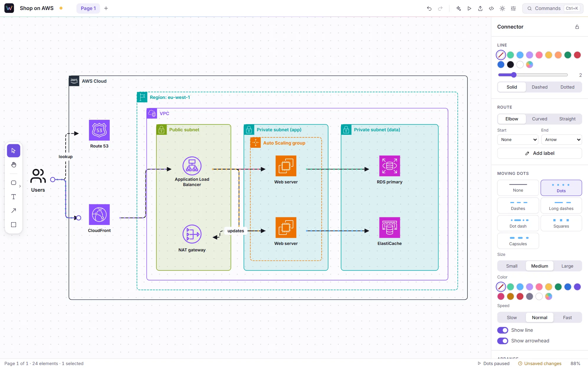This screenshot has width=588, height=368.
Task: Select the Application Load Balancer icon
Action: (192, 166)
